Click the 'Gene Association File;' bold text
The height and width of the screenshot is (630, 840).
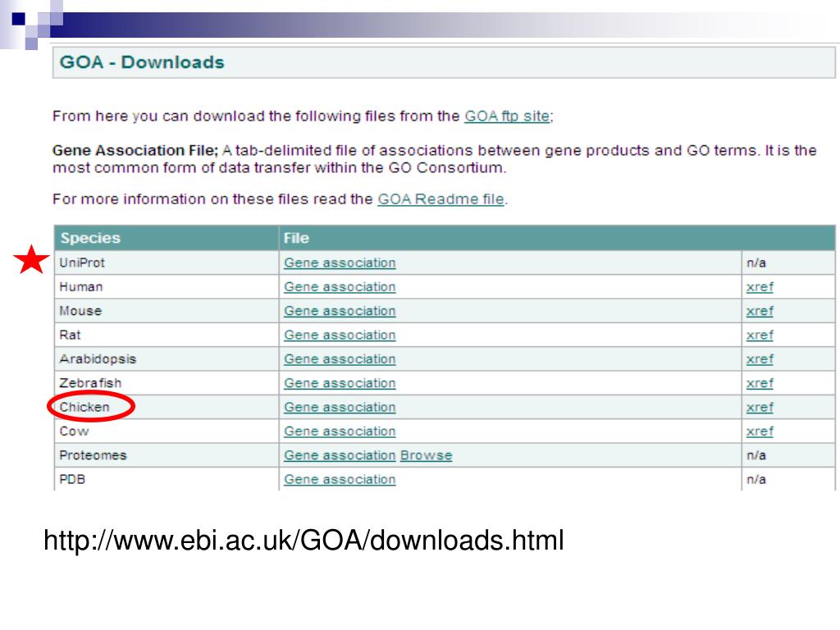click(x=135, y=151)
